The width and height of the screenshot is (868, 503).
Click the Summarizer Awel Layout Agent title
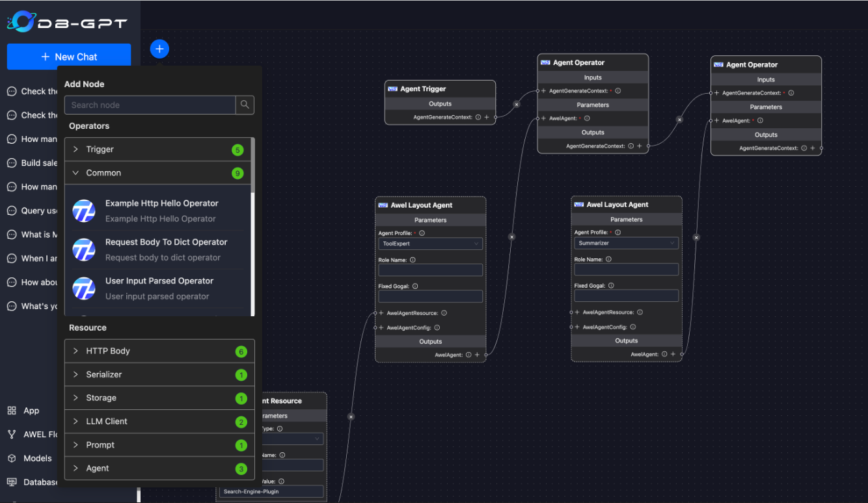click(x=617, y=204)
